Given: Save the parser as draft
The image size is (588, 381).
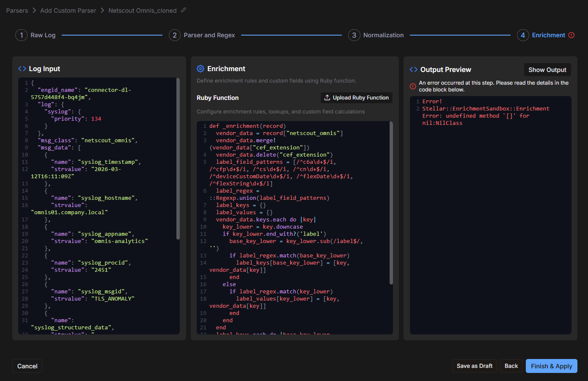Looking at the screenshot, I should (x=475, y=366).
